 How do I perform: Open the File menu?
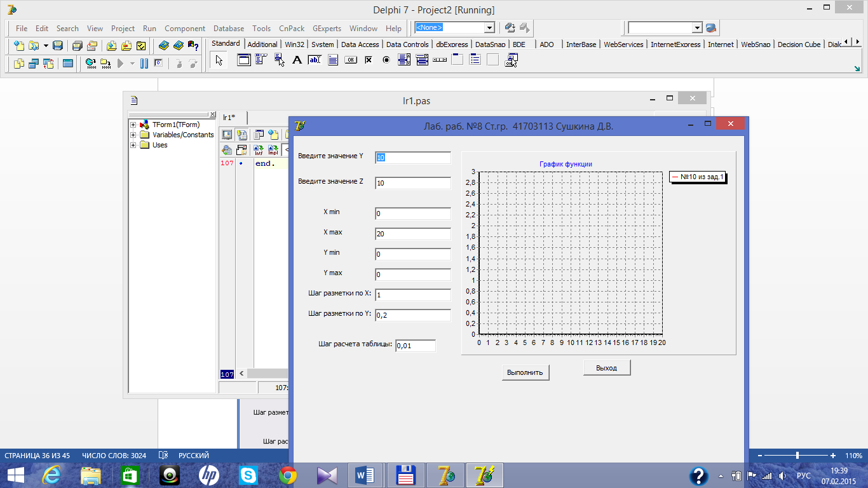click(x=22, y=29)
